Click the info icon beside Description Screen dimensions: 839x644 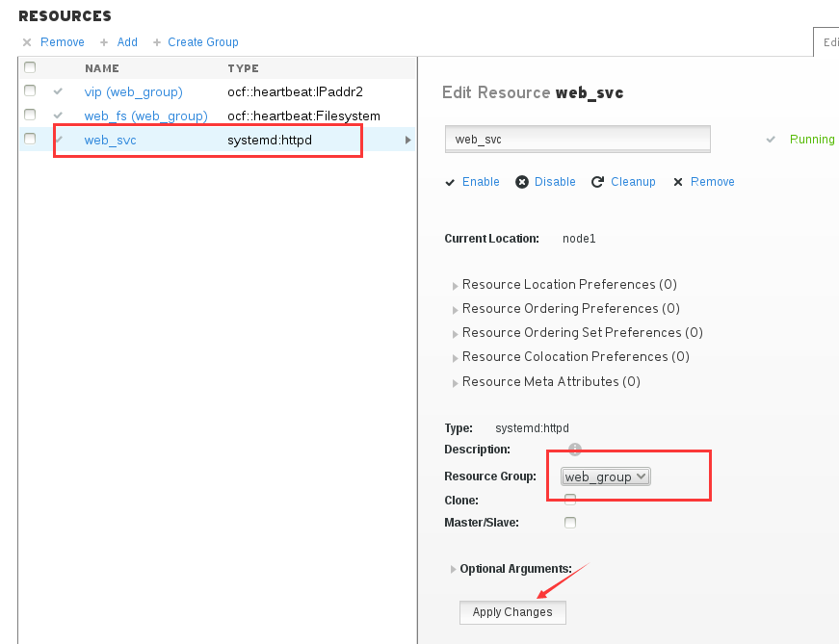click(575, 450)
